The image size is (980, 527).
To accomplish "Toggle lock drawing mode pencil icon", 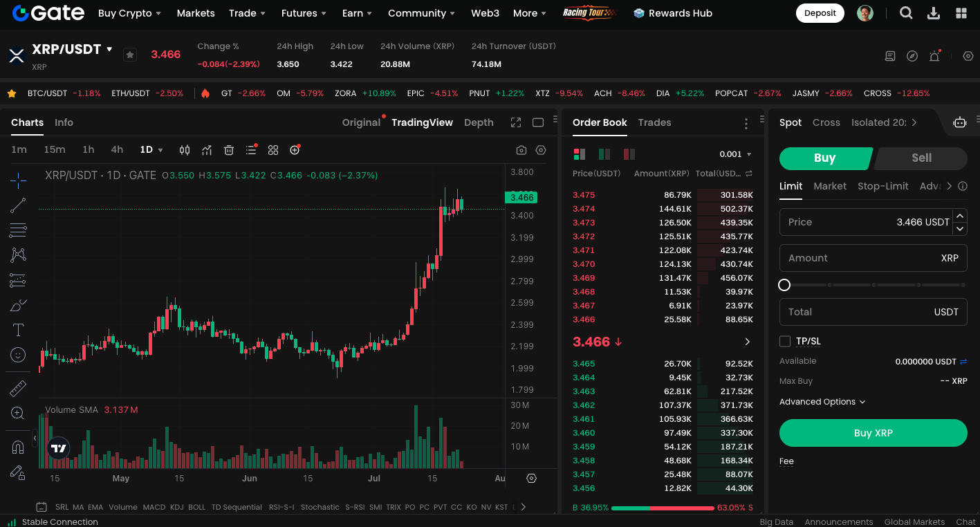I will [18, 472].
